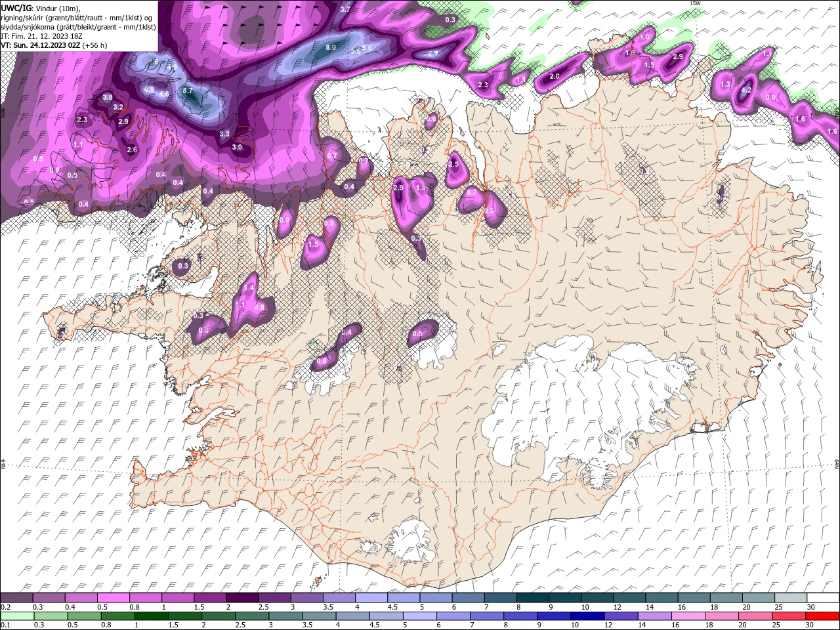Click the 'rigning/skúrir' legend description line
840x630 pixels.
(76, 18)
